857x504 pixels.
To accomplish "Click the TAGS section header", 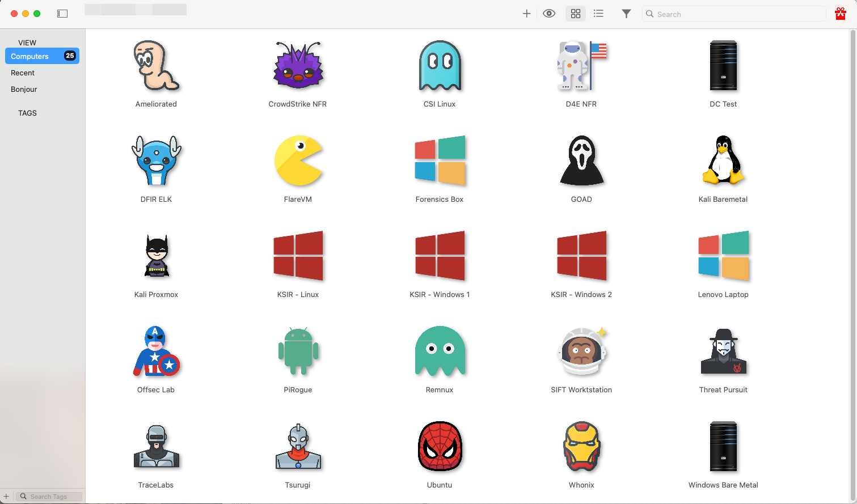I will coord(27,113).
